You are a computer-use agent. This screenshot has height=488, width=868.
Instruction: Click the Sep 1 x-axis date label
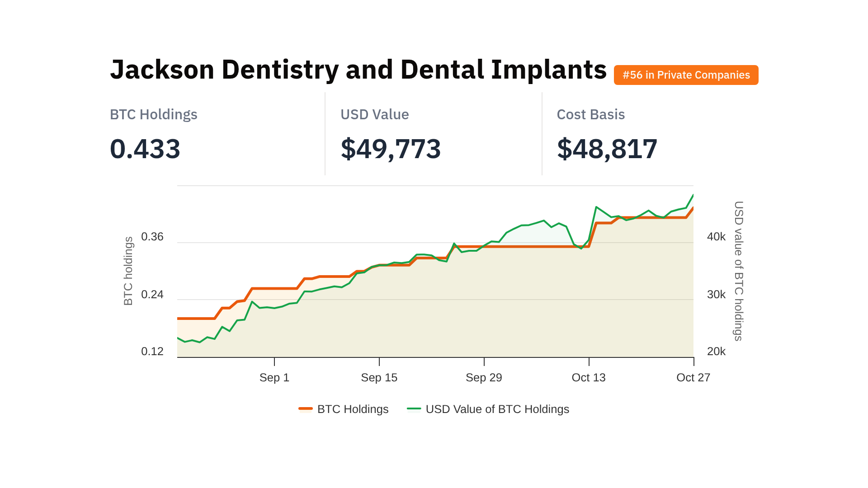pyautogui.click(x=274, y=377)
